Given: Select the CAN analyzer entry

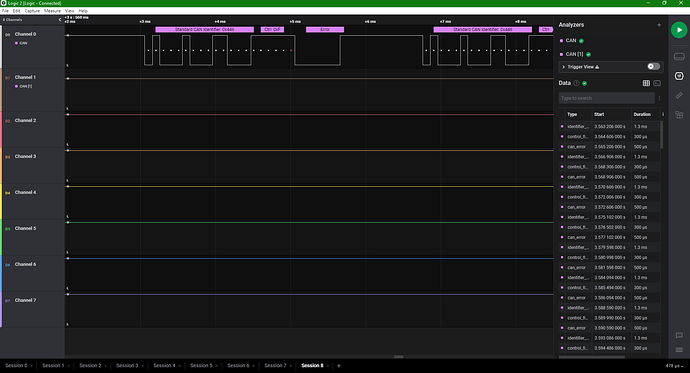Looking at the screenshot, I should tap(571, 40).
